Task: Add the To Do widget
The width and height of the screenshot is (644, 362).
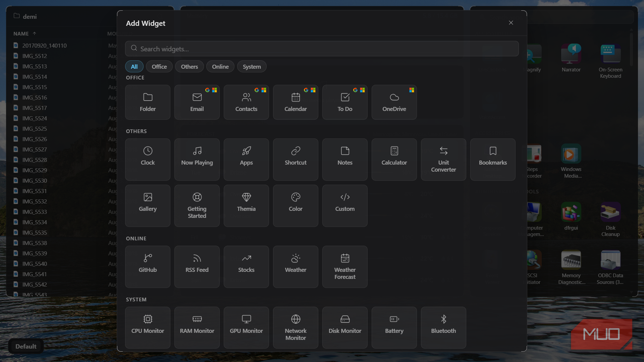Action: [x=345, y=102]
